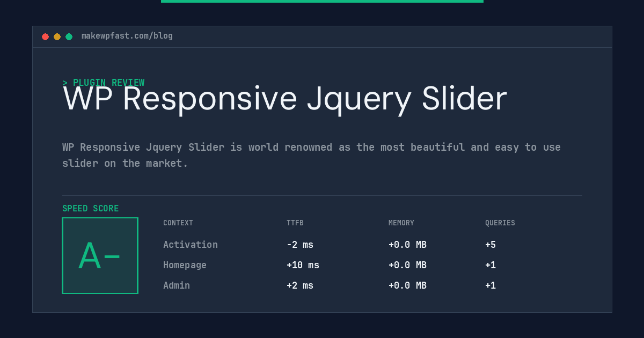644x338 pixels.
Task: Click the 'WP Responsive Jquery Slider' title
Action: 285,99
